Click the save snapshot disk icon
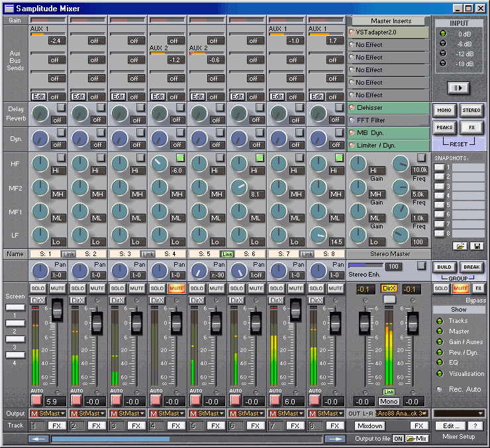The width and height of the screenshot is (490, 448). click(x=477, y=246)
